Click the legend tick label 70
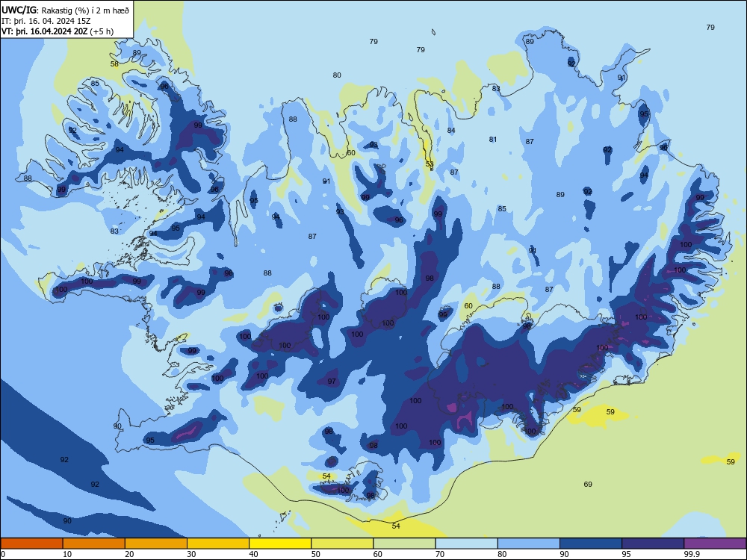747x560 pixels. pyautogui.click(x=440, y=554)
